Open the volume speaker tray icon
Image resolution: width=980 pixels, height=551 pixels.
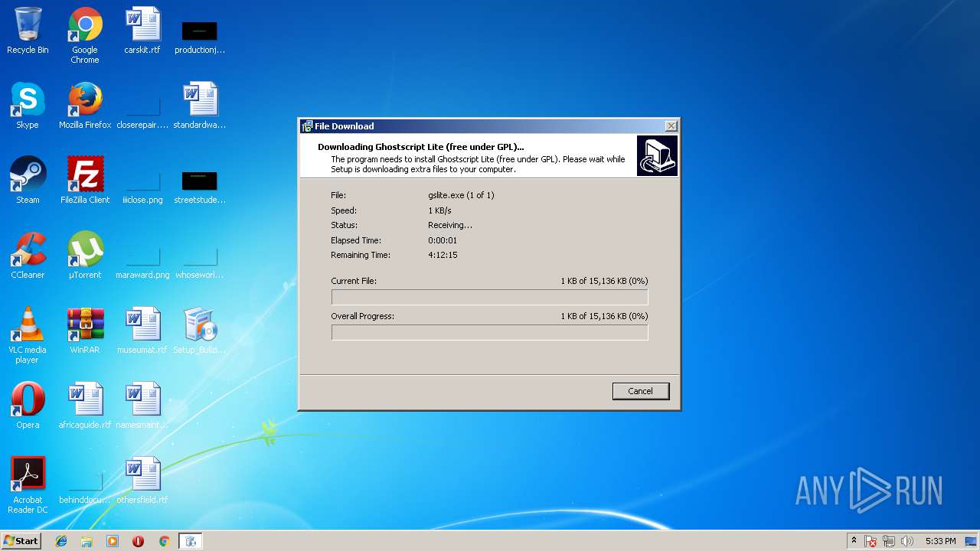(907, 541)
